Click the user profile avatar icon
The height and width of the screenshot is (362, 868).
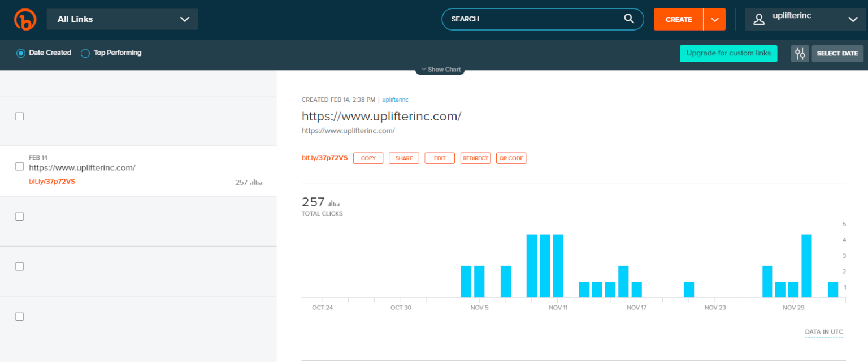[x=760, y=19]
